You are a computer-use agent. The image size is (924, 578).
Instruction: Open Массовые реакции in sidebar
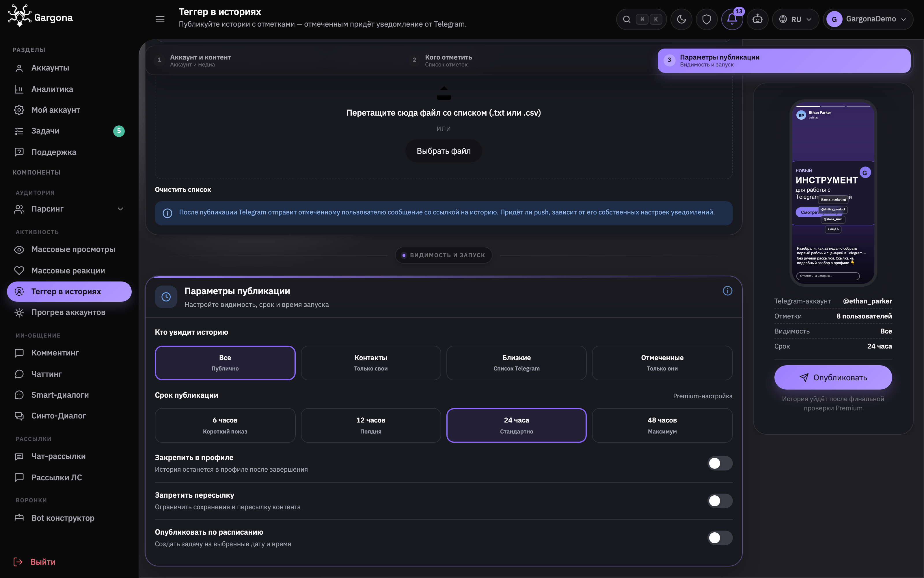pyautogui.click(x=69, y=271)
